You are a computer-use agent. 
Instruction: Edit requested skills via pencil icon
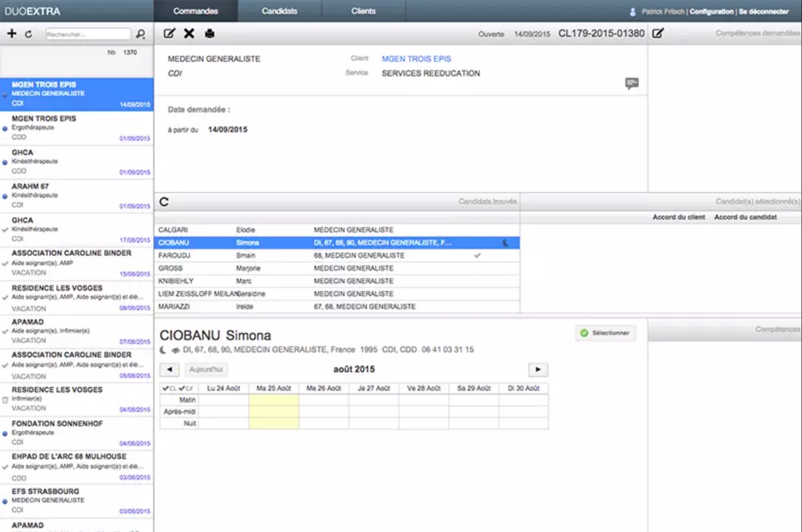[658, 33]
